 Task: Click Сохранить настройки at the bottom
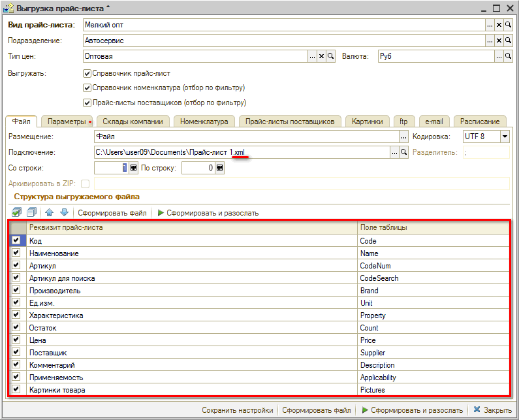[x=237, y=410]
